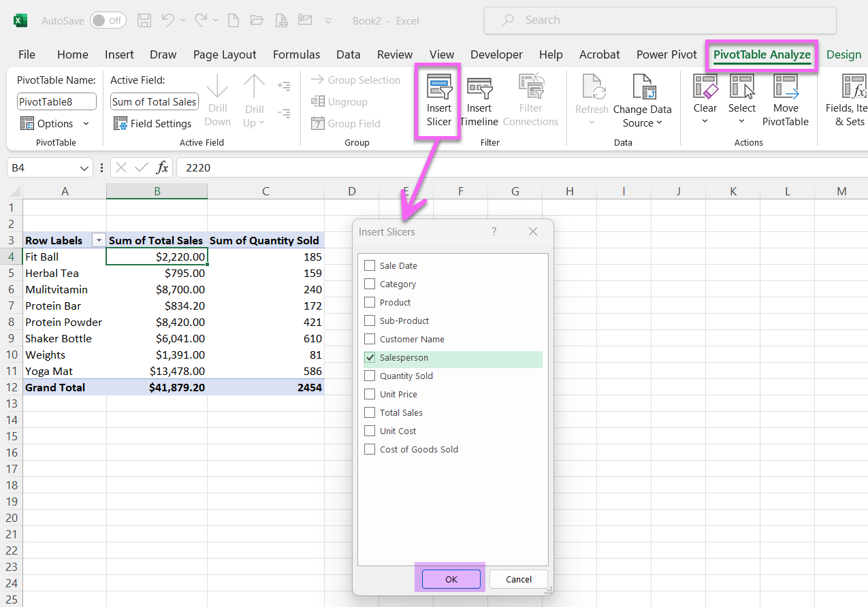Click Cancel in the Insert Slicers dialog

(x=518, y=579)
